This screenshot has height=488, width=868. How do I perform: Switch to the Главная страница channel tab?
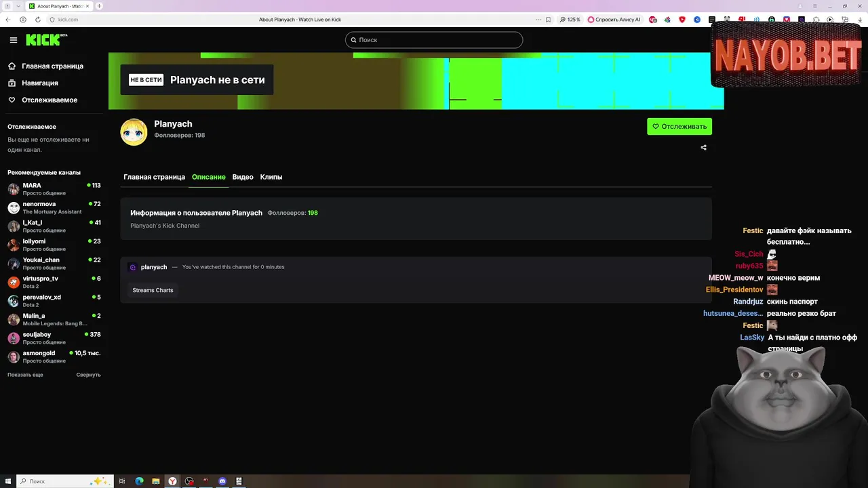point(154,177)
